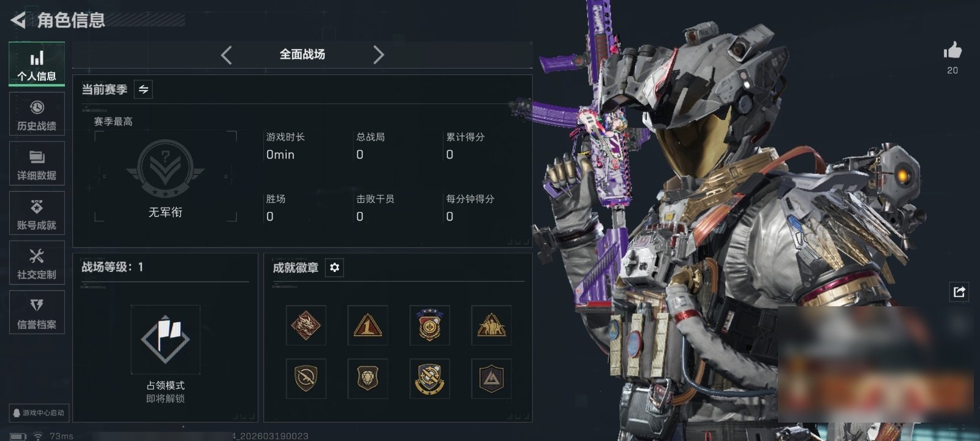This screenshot has height=441, width=980.
Task: Like the profile with thumbs-up icon
Action: pyautogui.click(x=952, y=51)
